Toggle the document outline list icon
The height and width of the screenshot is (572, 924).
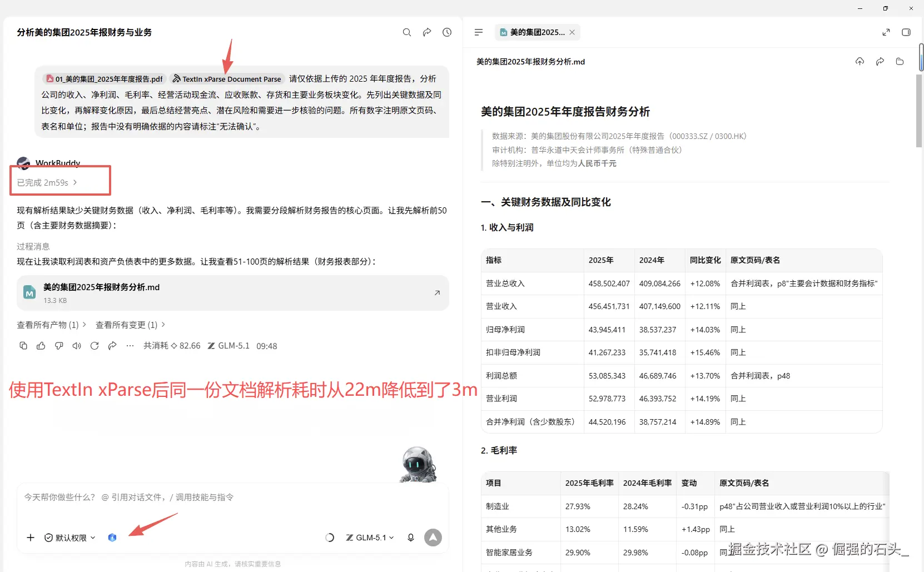(479, 32)
